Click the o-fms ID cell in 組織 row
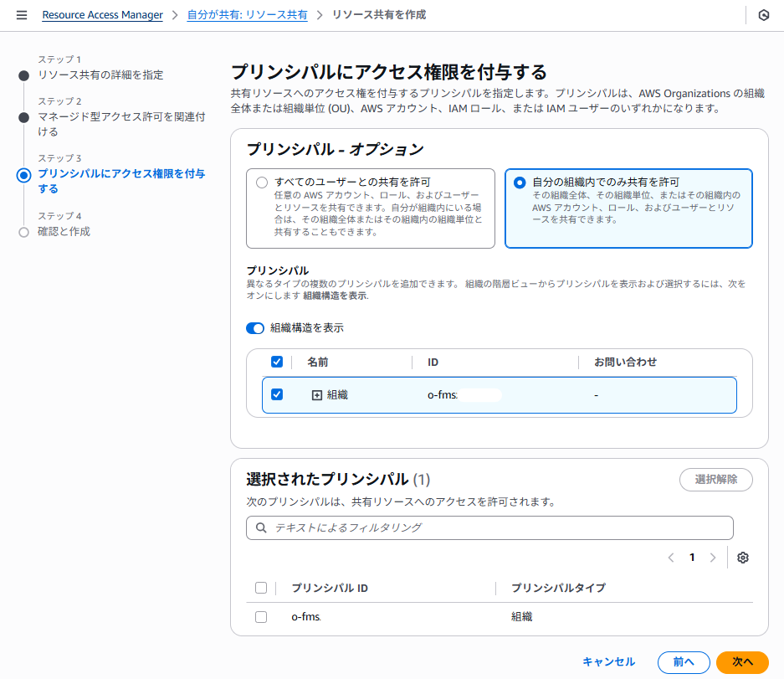784x679 pixels. (x=443, y=395)
